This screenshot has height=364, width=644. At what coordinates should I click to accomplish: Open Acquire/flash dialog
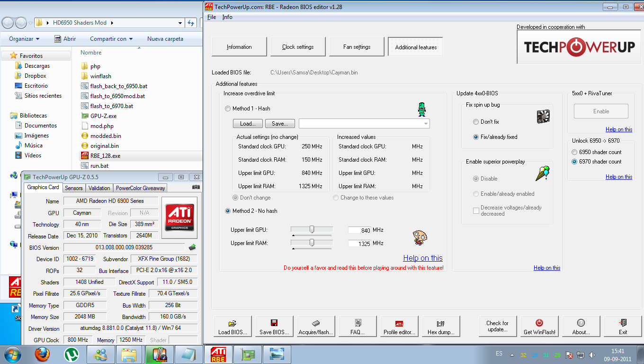pyautogui.click(x=316, y=327)
